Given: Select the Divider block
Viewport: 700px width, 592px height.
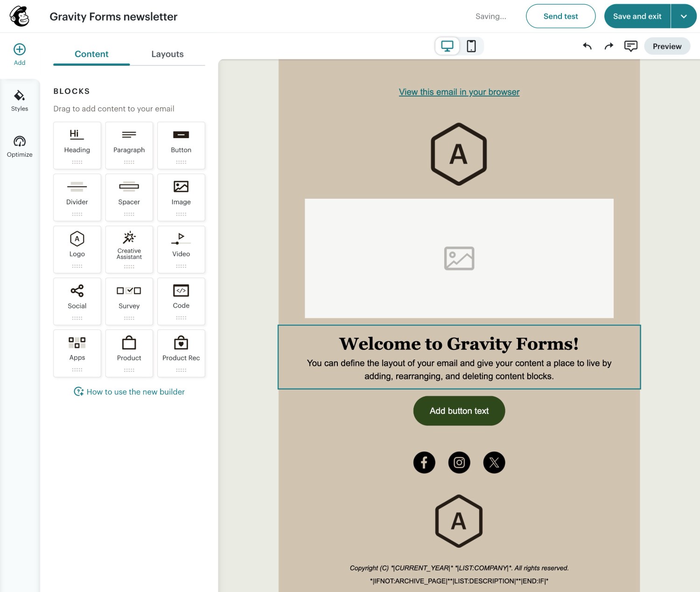Looking at the screenshot, I should tap(77, 197).
